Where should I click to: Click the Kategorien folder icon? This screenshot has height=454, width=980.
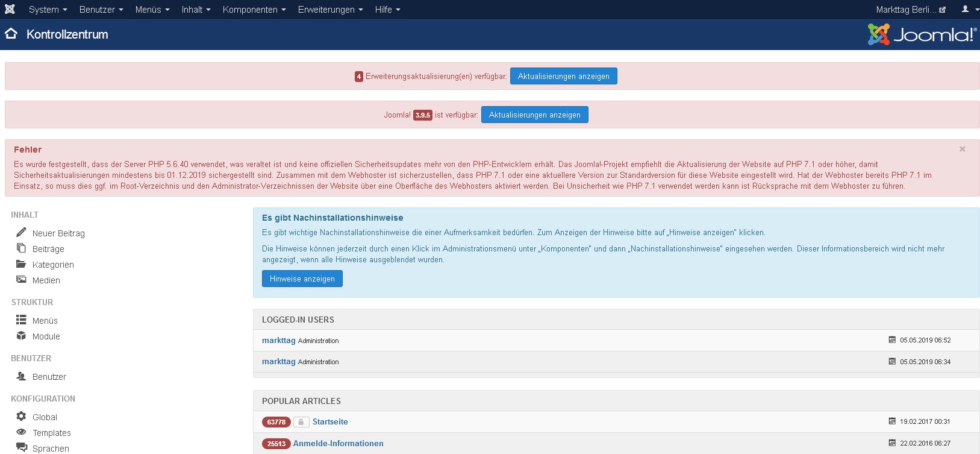point(21,263)
